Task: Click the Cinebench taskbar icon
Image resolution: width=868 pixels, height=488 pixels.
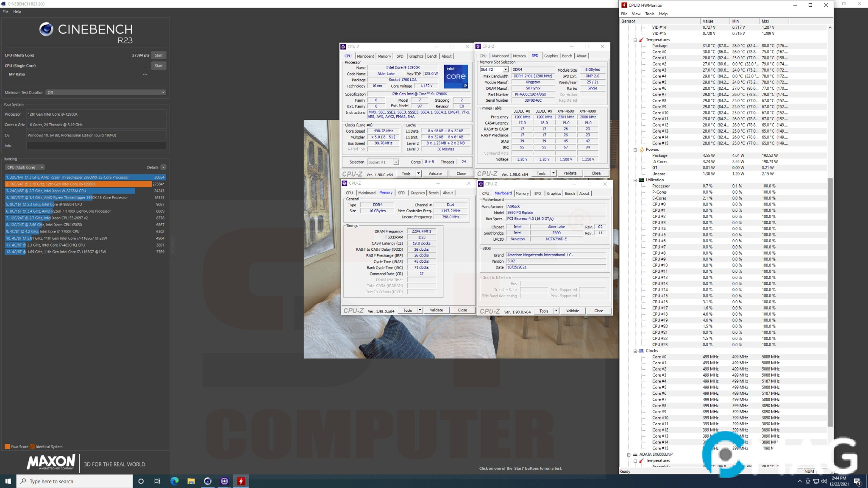Action: pyautogui.click(x=208, y=481)
